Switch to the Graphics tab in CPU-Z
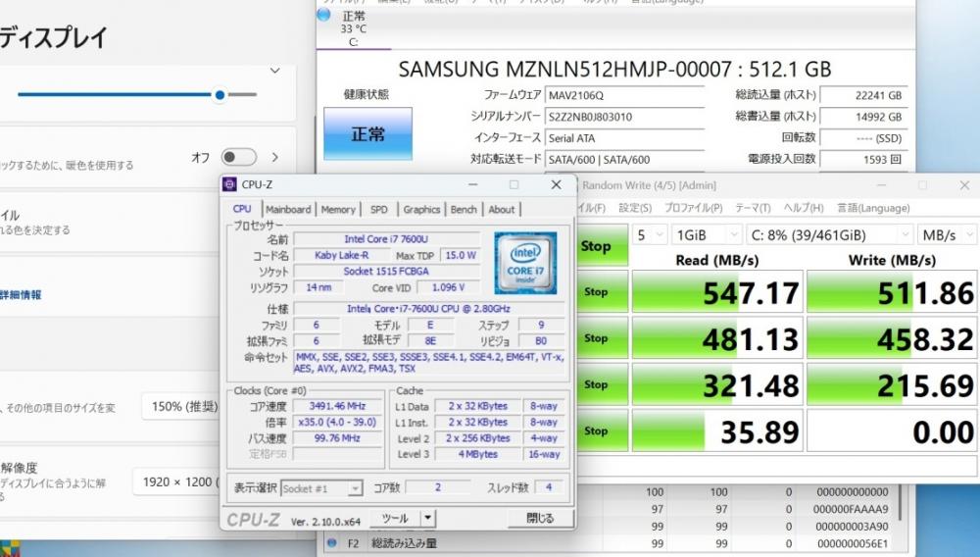 [421, 210]
